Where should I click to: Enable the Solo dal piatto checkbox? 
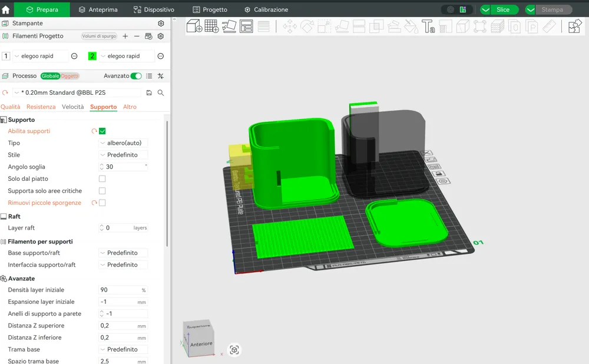coord(102,179)
